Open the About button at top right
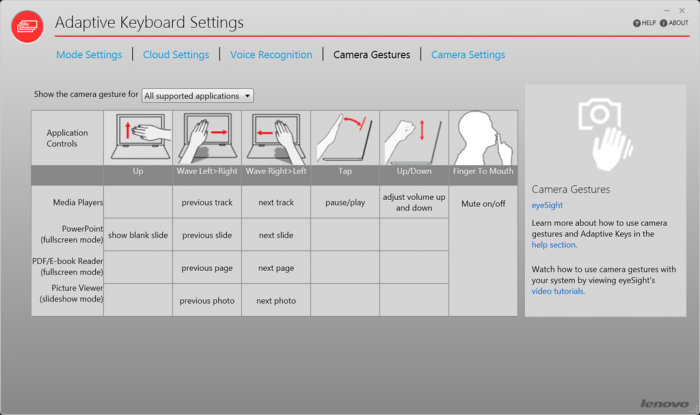 (x=674, y=23)
